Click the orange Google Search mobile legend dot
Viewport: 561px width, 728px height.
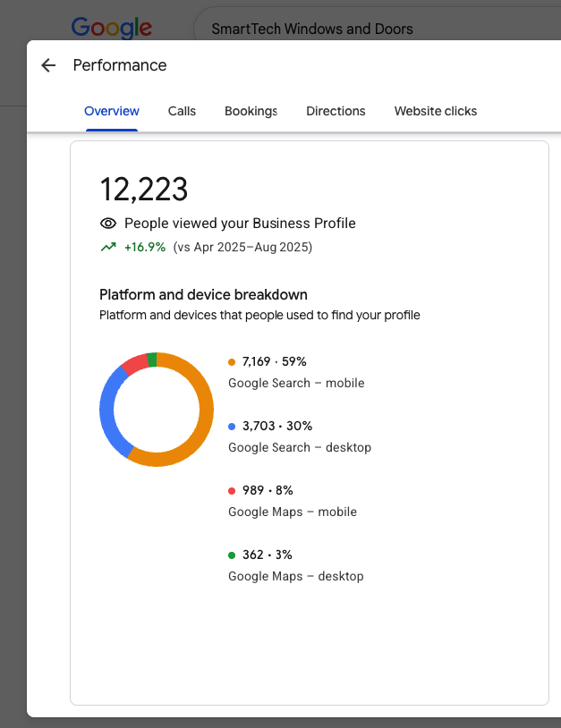(x=232, y=362)
